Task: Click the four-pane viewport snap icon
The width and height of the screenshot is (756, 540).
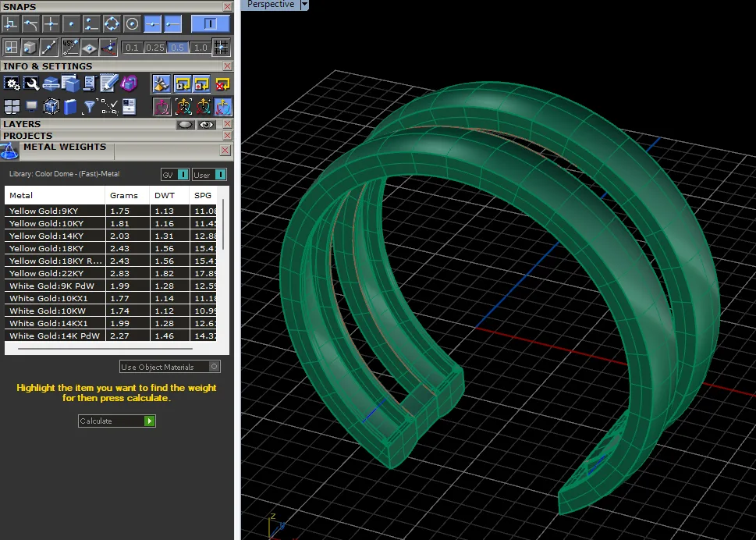Action: (x=11, y=48)
